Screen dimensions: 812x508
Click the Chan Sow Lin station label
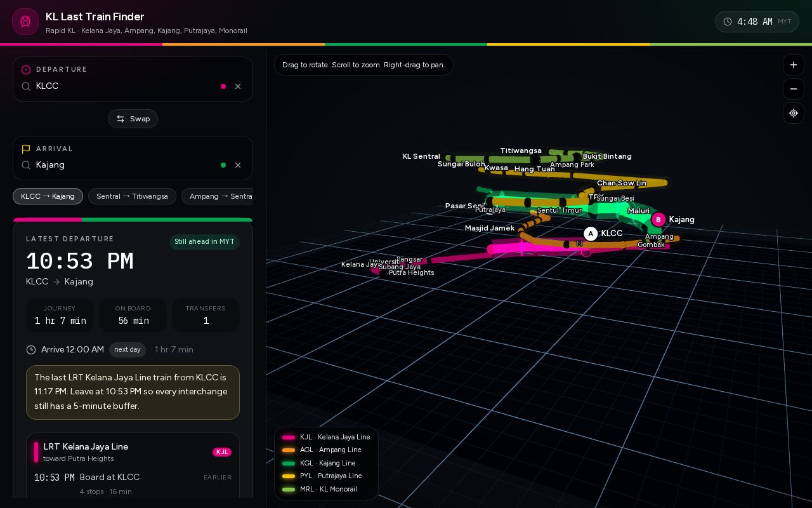pyautogui.click(x=622, y=183)
